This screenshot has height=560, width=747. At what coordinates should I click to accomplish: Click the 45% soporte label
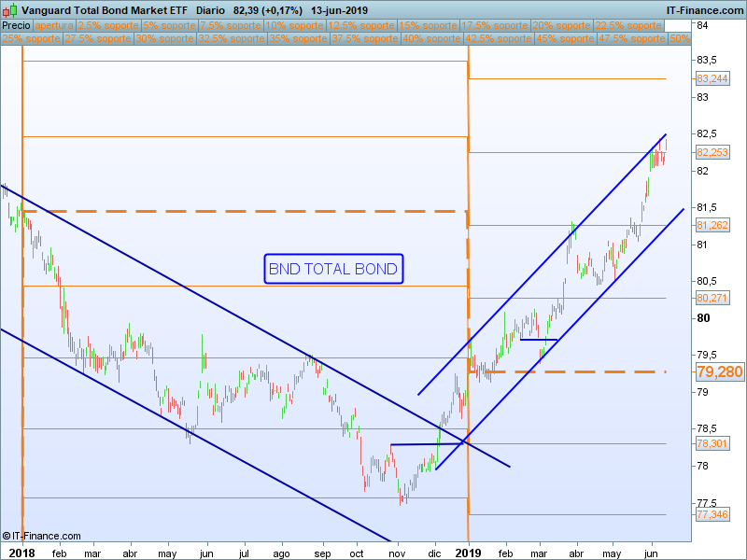tap(565, 38)
